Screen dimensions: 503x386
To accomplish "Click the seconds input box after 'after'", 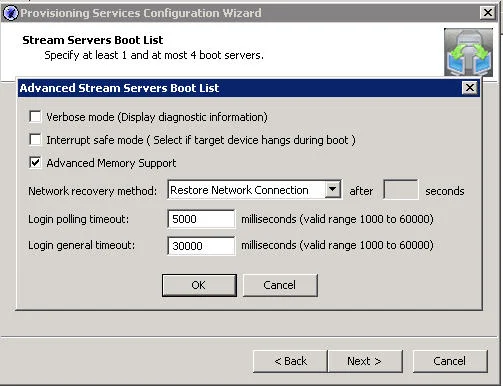I will (400, 190).
